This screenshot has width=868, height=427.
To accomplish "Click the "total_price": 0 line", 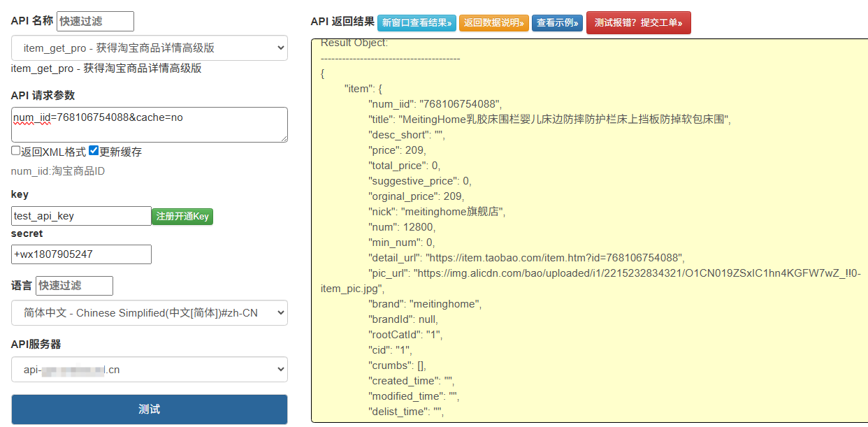I will (404, 166).
